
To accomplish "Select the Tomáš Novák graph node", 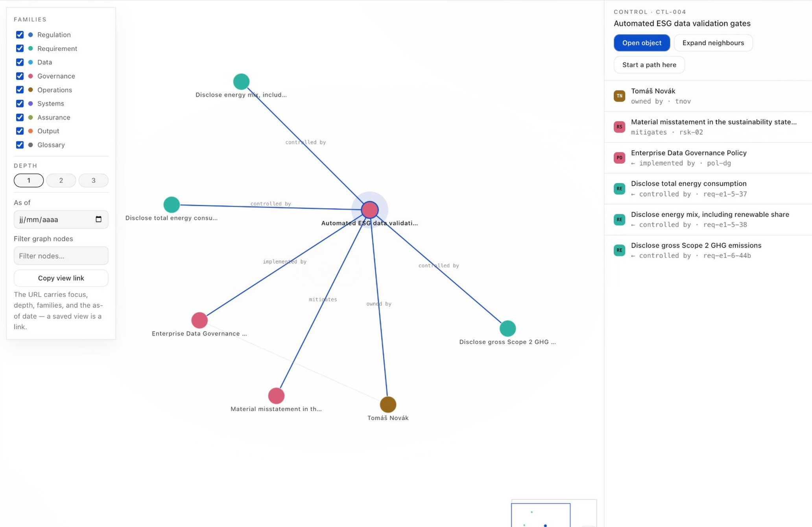I will tap(388, 404).
